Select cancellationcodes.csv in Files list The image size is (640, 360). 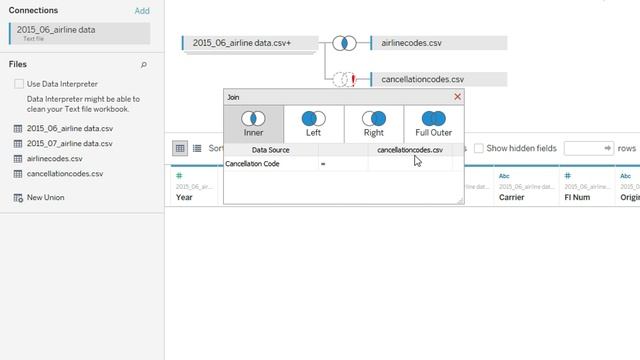point(65,174)
